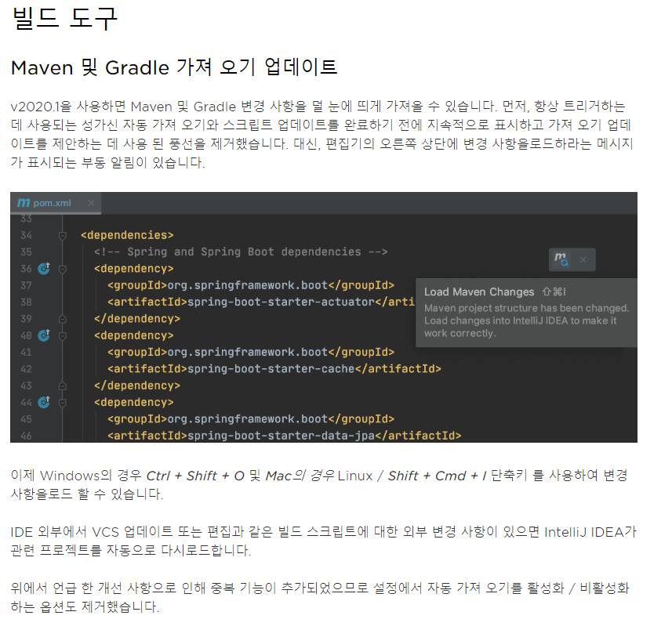Click the <dependencies> opening tag
The width and height of the screenshot is (672, 619).
click(127, 235)
